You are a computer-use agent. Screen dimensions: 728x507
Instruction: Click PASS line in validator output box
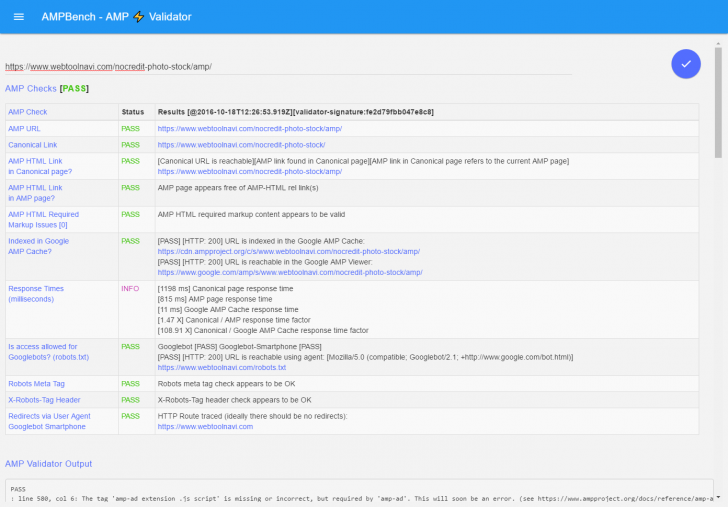18,489
